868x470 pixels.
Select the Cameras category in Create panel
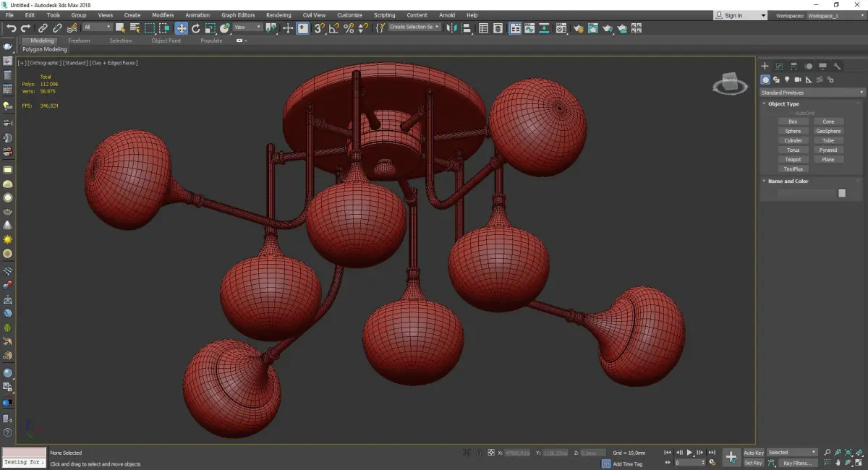click(x=798, y=80)
